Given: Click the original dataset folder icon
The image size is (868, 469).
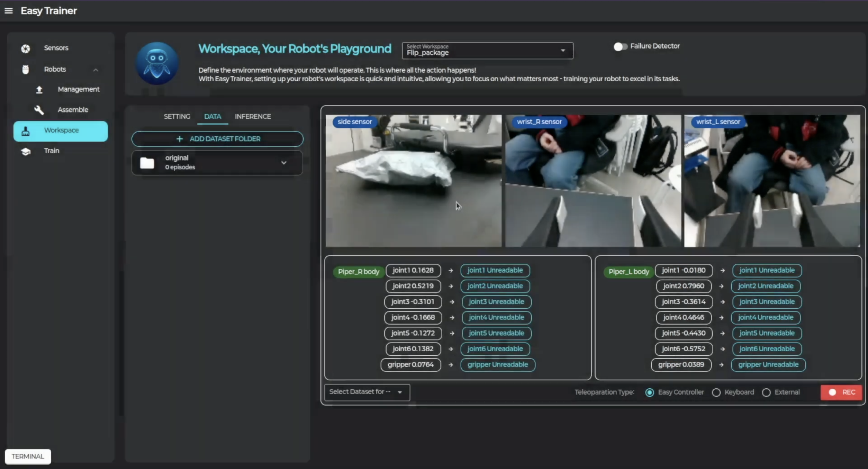Looking at the screenshot, I should point(147,163).
